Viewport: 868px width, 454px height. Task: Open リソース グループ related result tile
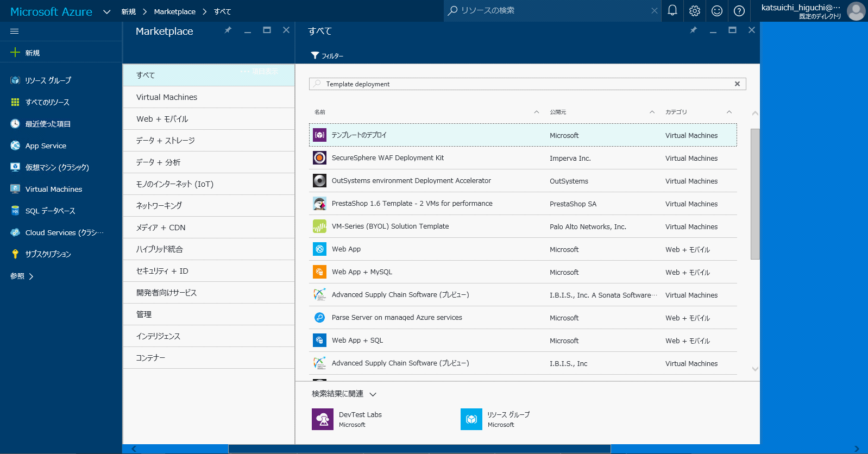coord(495,419)
